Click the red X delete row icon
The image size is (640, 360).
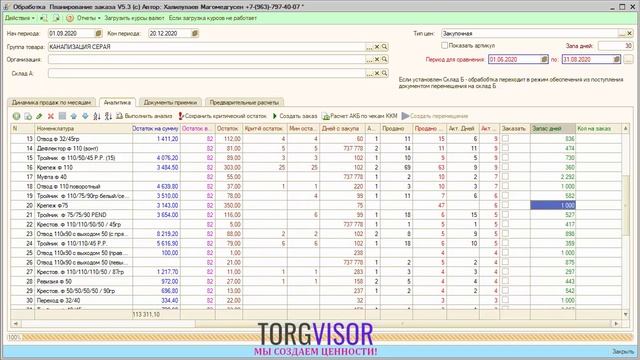(51, 116)
